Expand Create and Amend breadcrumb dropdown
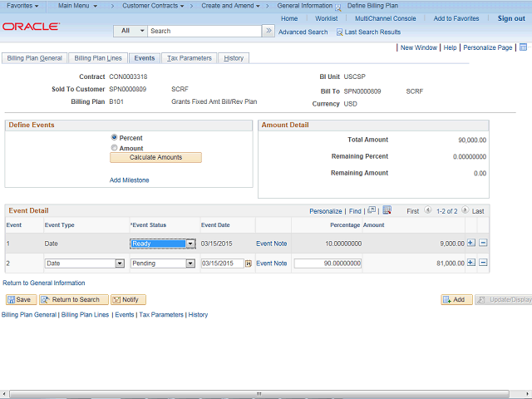The height and width of the screenshot is (399, 532). [231, 6]
